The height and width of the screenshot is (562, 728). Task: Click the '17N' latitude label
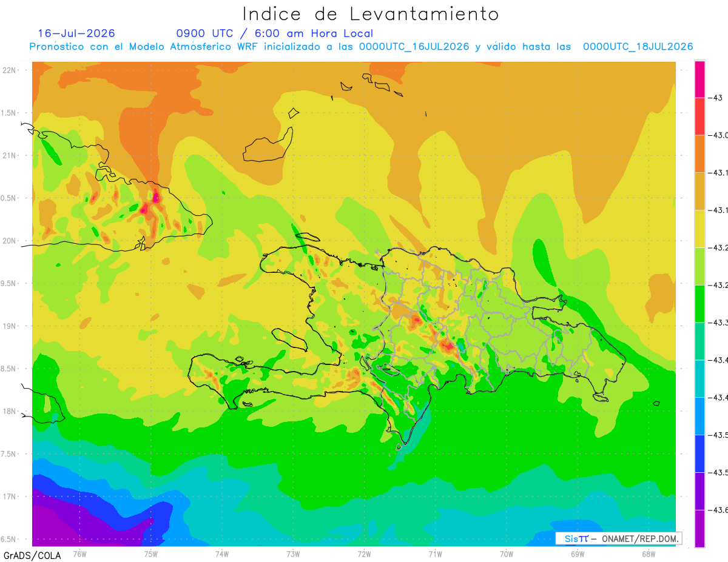pos(10,497)
